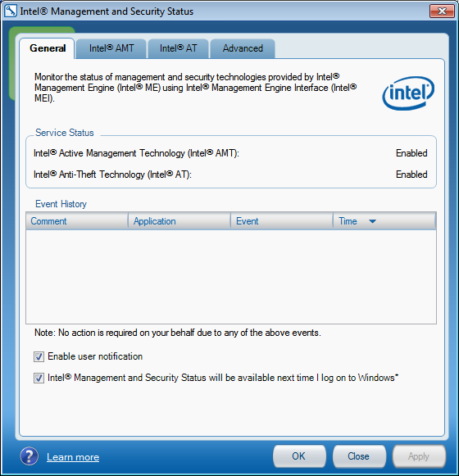Click the Time column header label

[x=348, y=221]
